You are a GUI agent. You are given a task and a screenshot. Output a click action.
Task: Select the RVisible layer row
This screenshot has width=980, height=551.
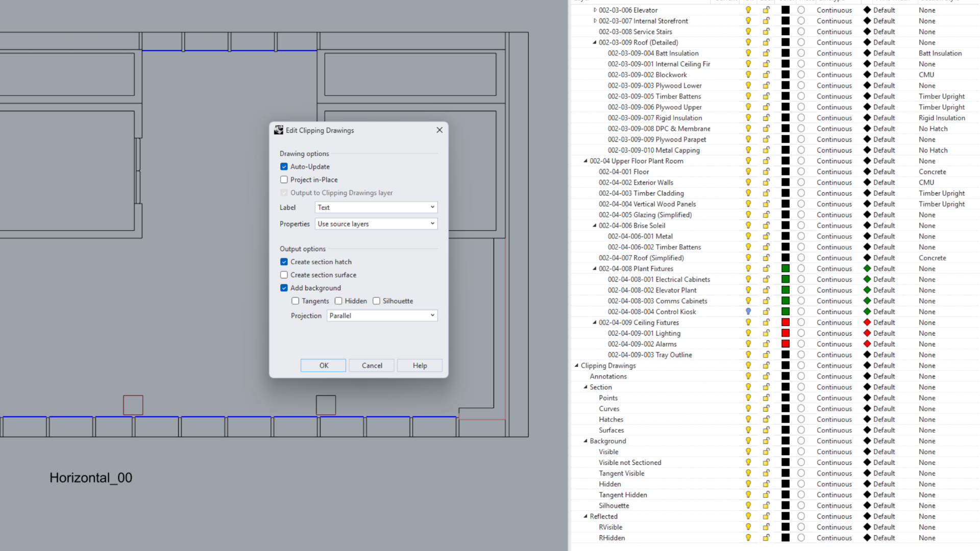click(x=610, y=527)
